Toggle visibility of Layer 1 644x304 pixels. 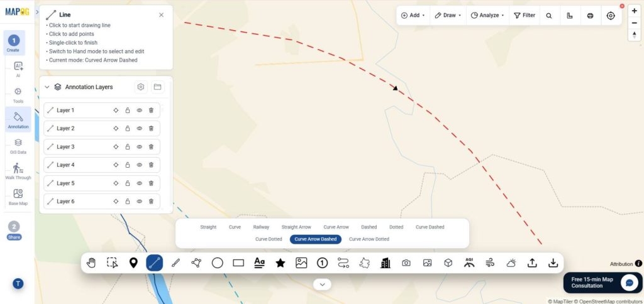[x=139, y=111]
